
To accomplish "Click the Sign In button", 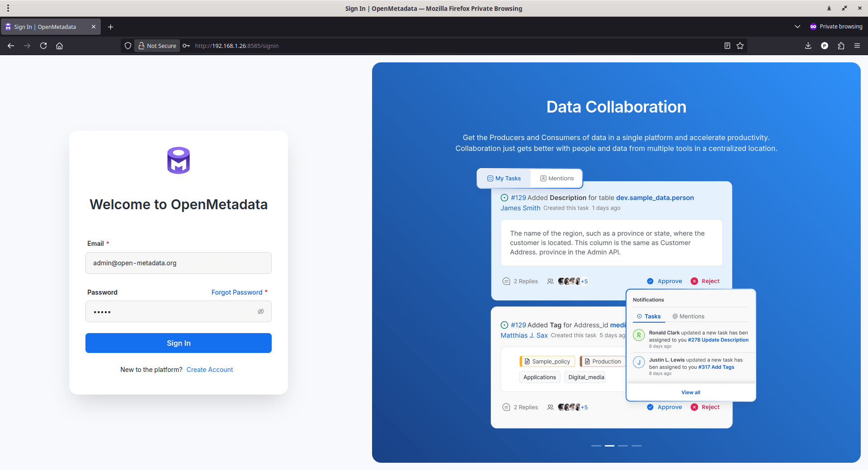I will click(179, 343).
